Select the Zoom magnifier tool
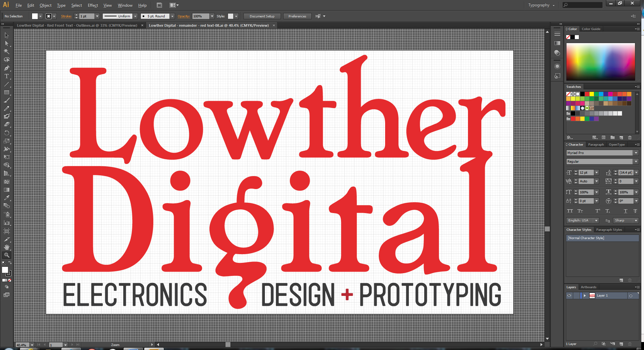 (x=7, y=255)
